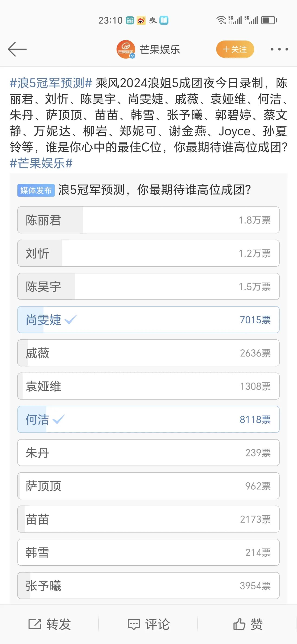This screenshot has width=297, height=644.
Task: Tap the battery icon in status bar
Action: 269,20
